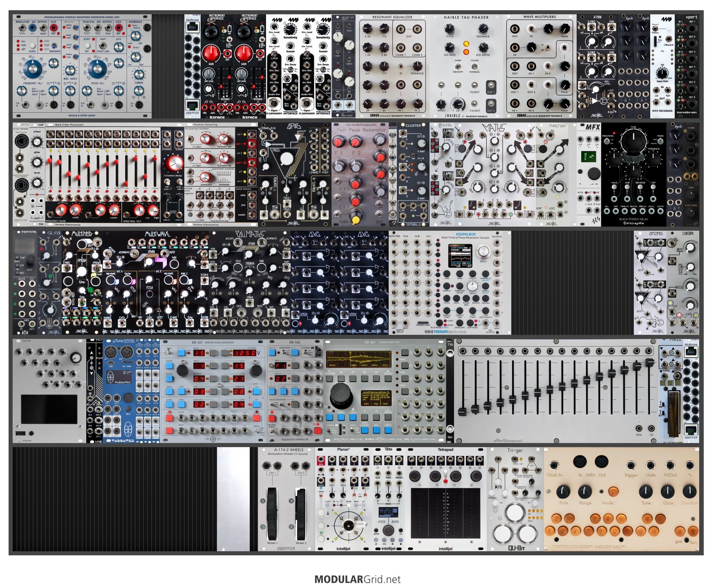This screenshot has width=716, height=588.
Task: Select the Cluster module by Toppobrillo
Action: pyautogui.click(x=413, y=174)
